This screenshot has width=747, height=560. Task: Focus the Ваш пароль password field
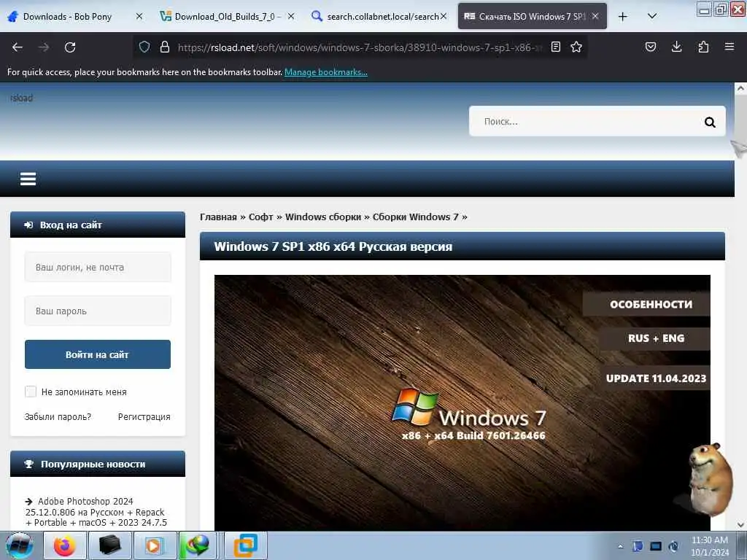pos(98,311)
